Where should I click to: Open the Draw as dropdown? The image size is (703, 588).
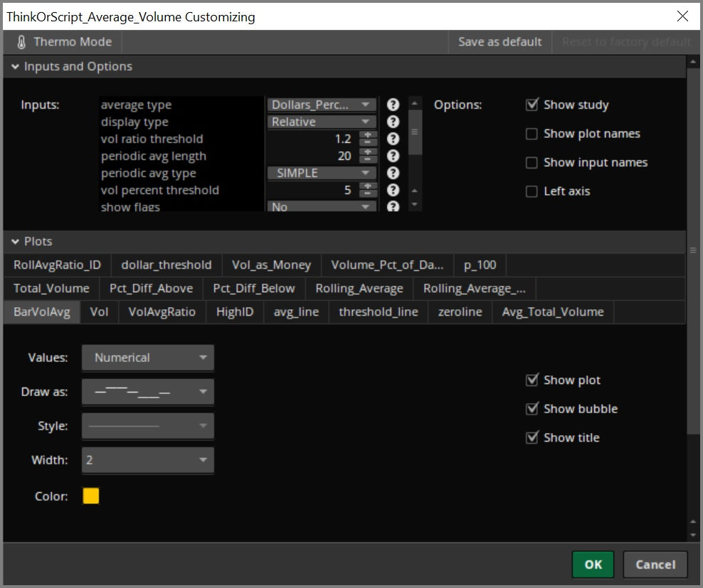148,392
